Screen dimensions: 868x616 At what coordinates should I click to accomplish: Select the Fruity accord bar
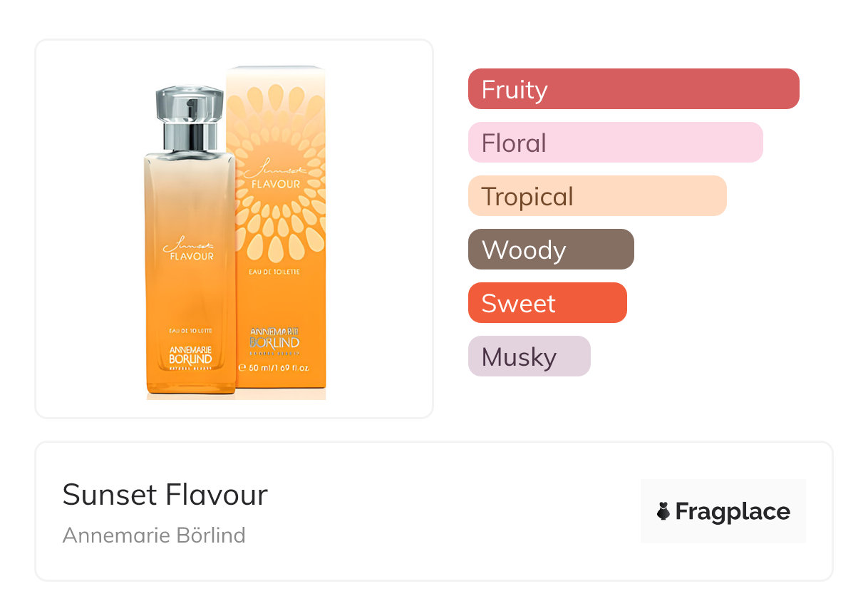click(x=633, y=89)
